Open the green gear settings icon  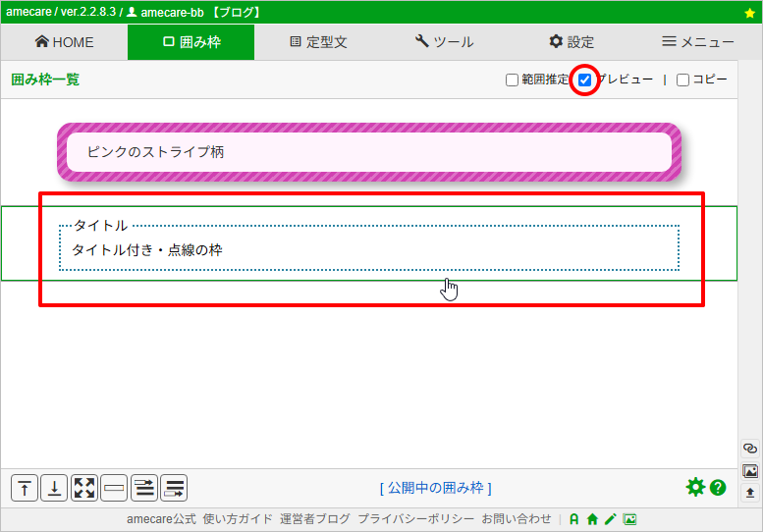[x=695, y=487]
